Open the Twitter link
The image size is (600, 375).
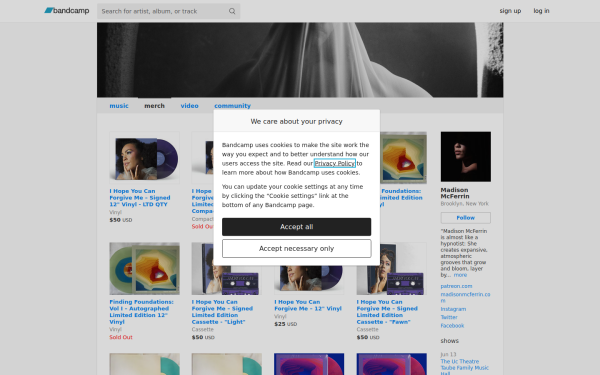449,317
